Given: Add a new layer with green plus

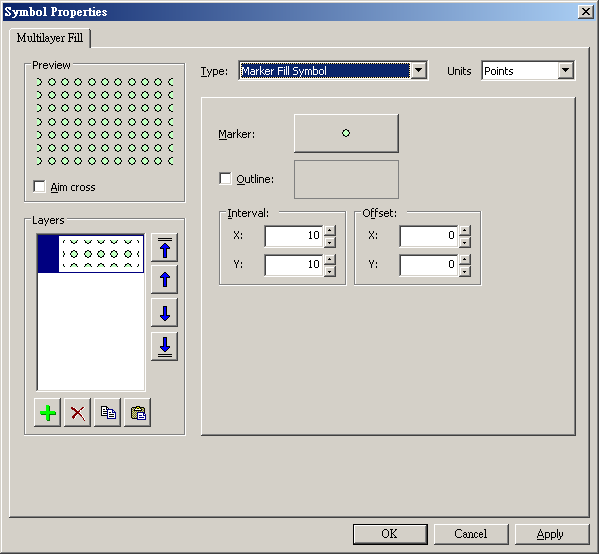Looking at the screenshot, I should click(47, 413).
